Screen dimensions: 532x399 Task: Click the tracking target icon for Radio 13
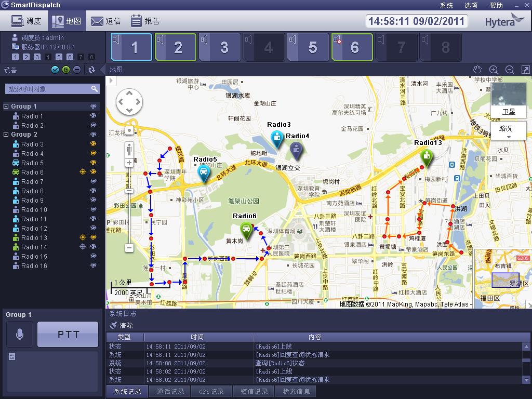[83, 237]
